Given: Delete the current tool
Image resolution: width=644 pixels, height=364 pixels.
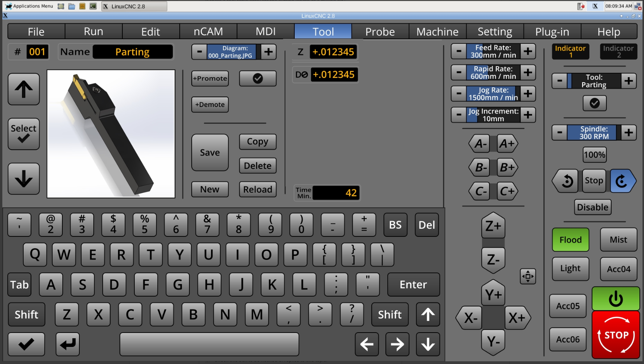Looking at the screenshot, I should [258, 166].
